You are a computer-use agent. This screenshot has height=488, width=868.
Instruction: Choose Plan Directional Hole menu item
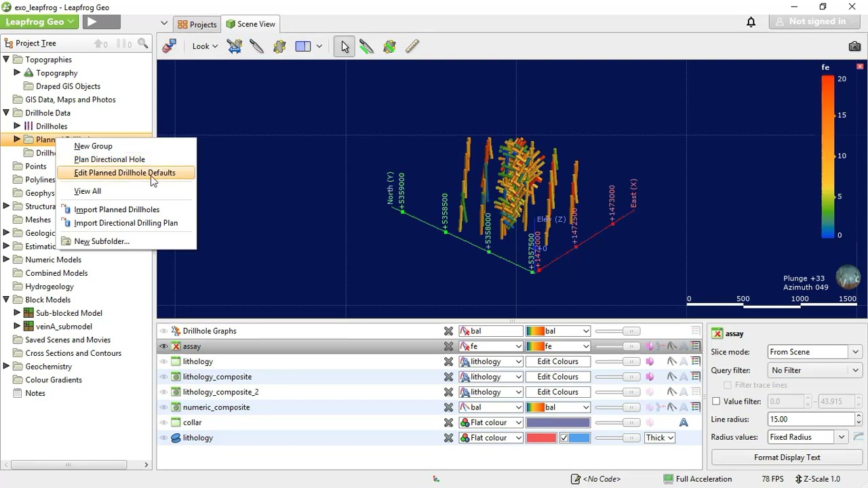109,159
